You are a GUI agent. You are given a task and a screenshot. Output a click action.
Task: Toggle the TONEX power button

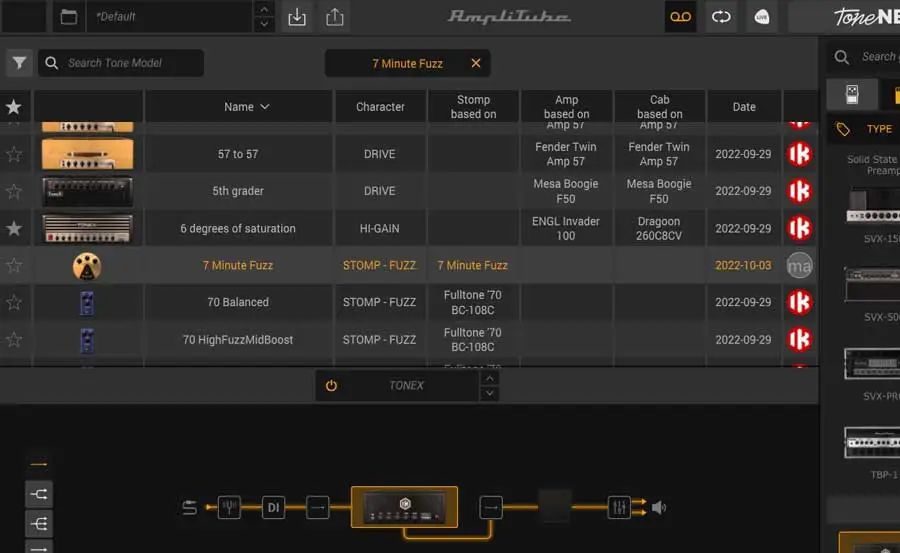coord(331,385)
